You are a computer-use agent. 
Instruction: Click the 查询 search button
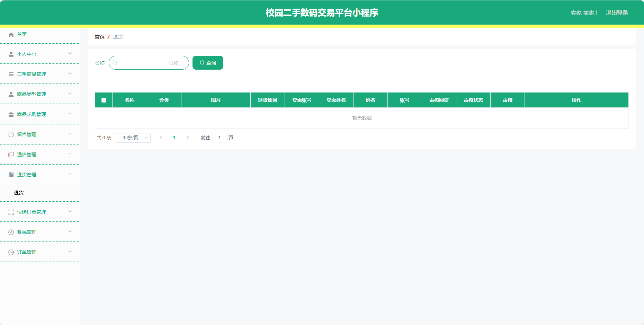coord(208,63)
